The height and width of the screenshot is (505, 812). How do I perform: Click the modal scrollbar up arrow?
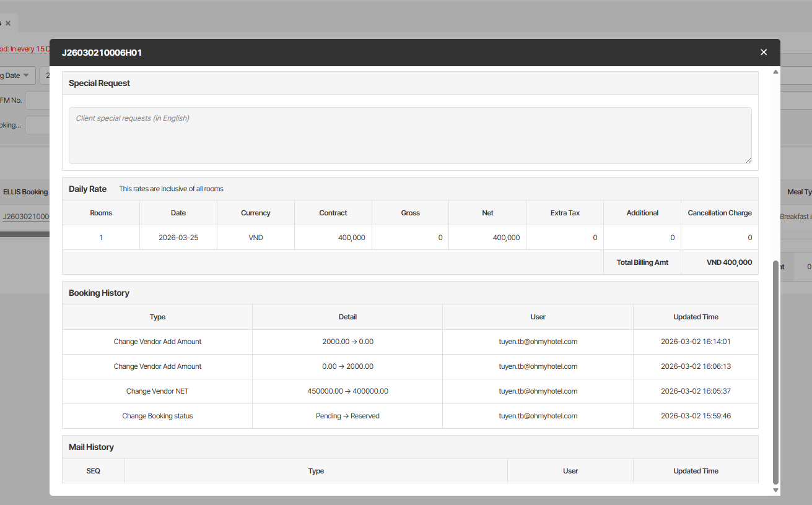(775, 72)
